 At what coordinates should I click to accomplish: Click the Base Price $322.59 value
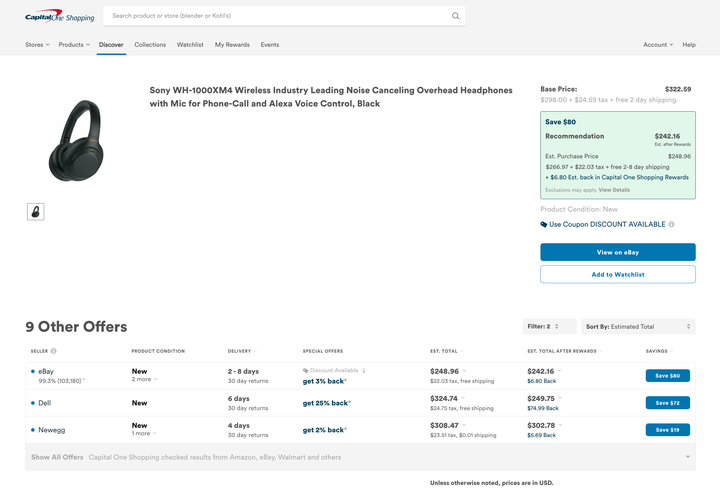pos(678,89)
